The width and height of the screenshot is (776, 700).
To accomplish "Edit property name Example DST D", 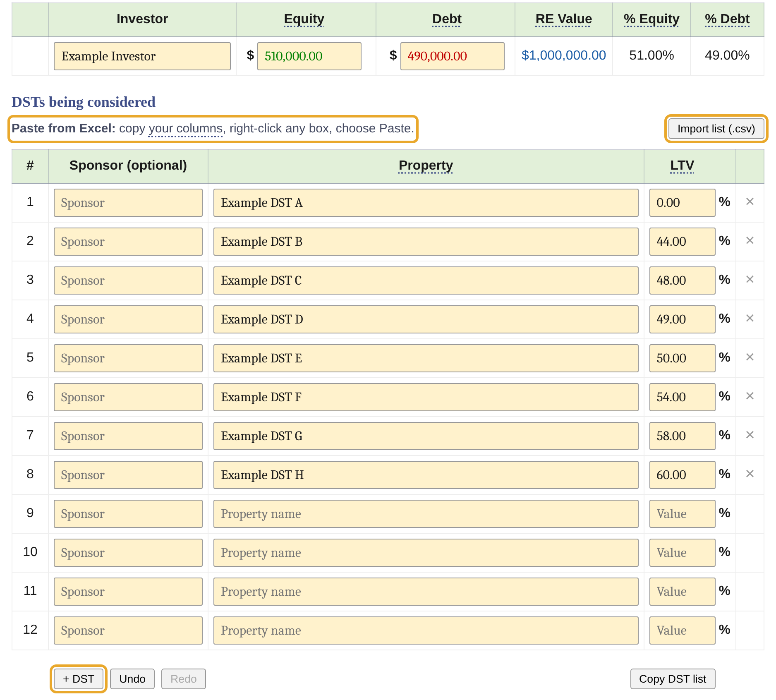I will (x=426, y=319).
